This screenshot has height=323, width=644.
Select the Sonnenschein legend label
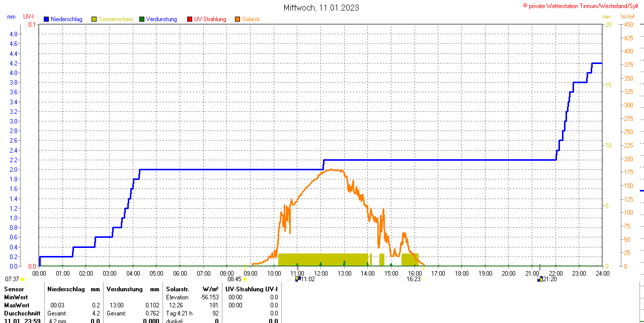point(116,19)
